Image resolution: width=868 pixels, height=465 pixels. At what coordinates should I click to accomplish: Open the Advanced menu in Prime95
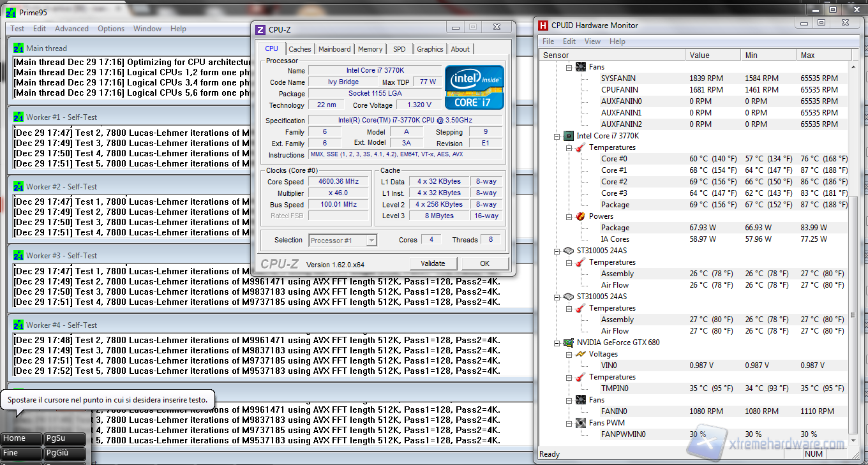tap(71, 29)
